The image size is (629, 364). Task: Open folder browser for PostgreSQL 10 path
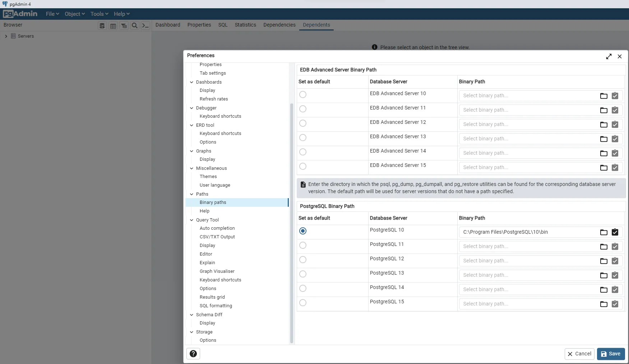point(603,232)
